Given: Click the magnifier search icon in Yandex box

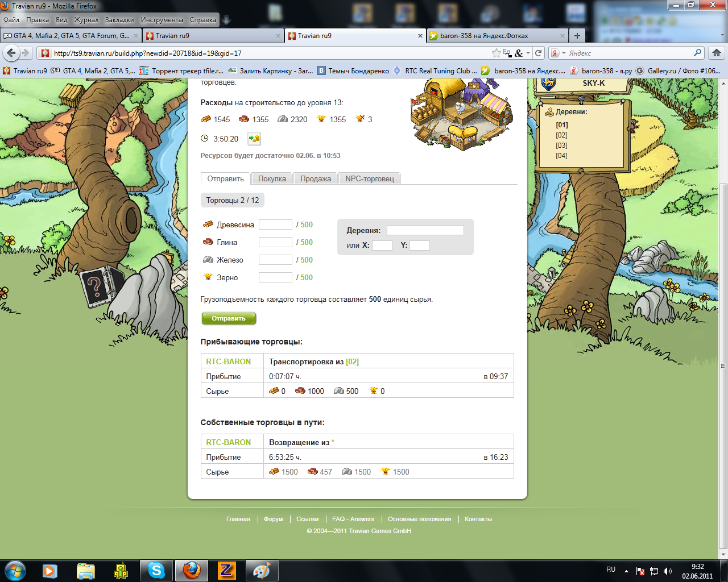Looking at the screenshot, I should point(698,53).
